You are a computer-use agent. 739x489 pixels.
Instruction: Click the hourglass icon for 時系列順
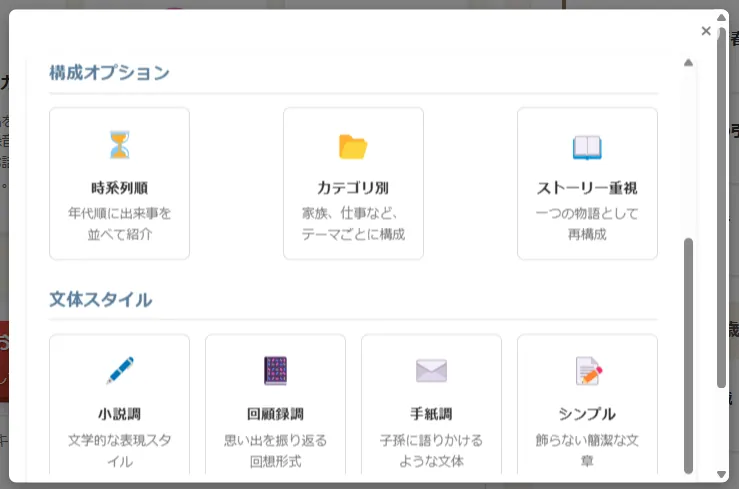[x=120, y=145]
